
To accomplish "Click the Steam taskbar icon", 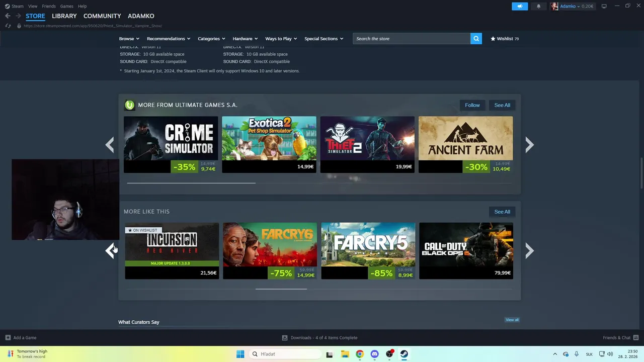I will click(x=404, y=354).
